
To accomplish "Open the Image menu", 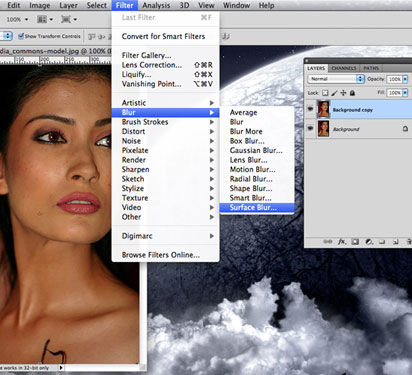I will click(x=40, y=5).
